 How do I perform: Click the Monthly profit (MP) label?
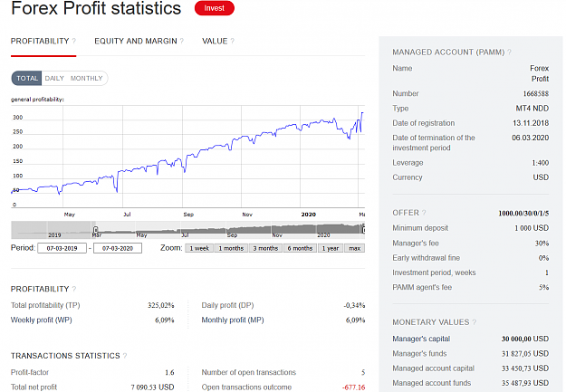(x=233, y=320)
